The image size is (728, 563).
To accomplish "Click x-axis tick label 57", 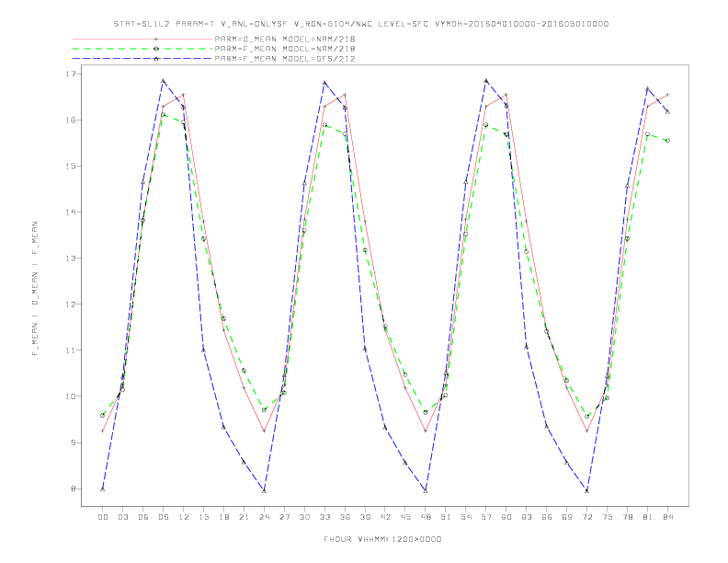I will click(486, 517).
